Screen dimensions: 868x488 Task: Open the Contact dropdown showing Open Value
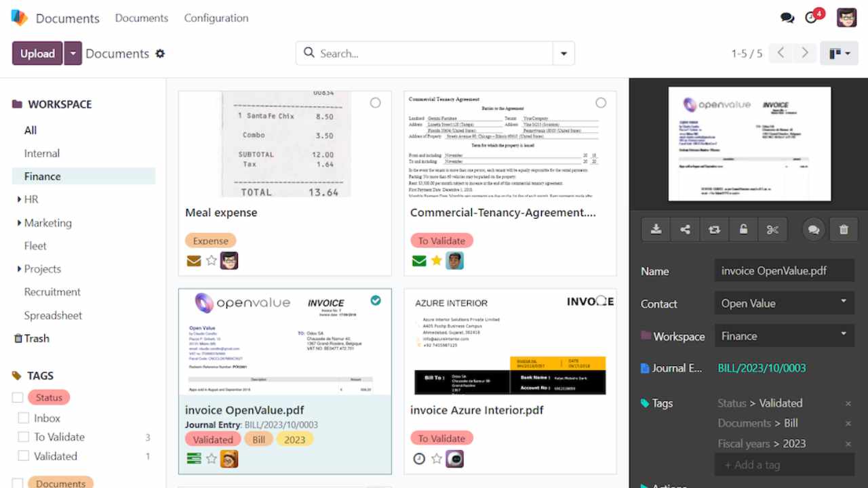point(784,303)
